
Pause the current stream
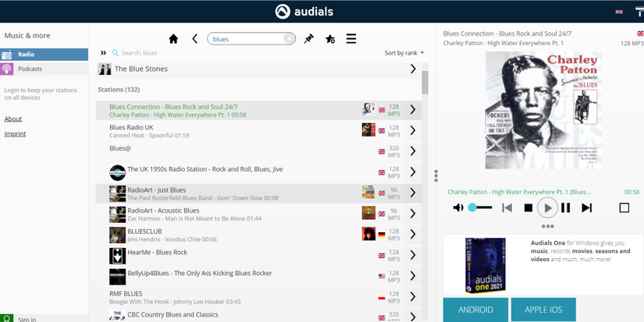click(566, 207)
